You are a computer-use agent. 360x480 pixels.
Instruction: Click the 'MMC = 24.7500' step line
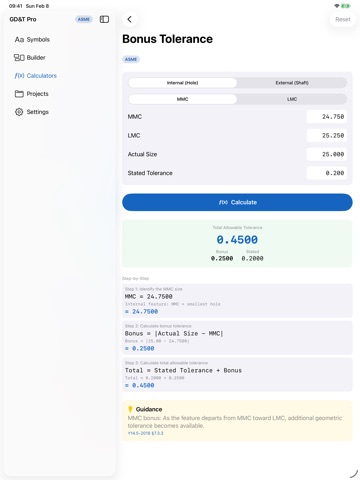149,296
